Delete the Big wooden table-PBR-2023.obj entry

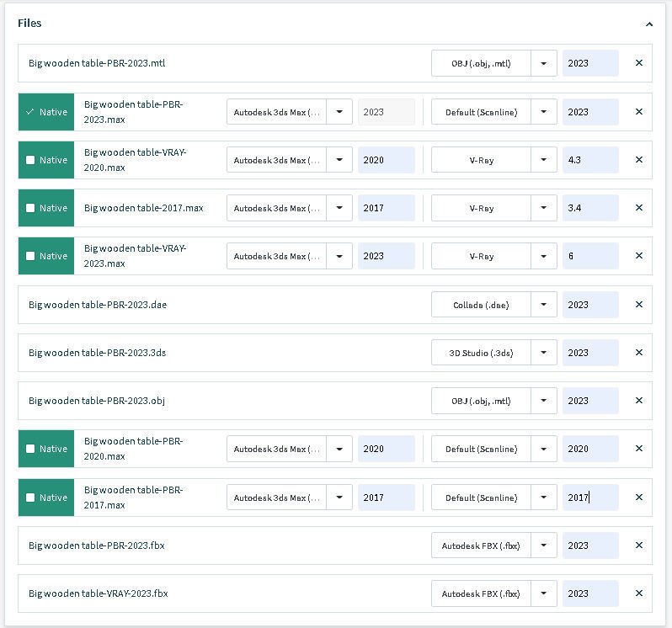tap(638, 401)
